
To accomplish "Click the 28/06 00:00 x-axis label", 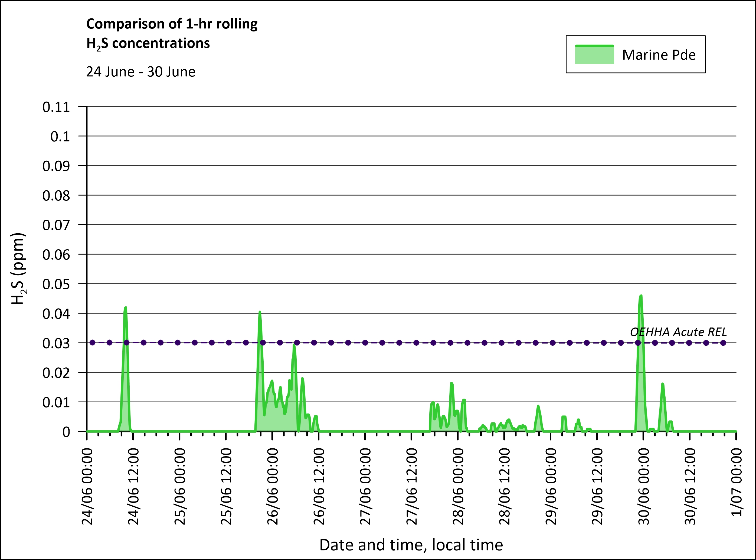I will 458,486.
